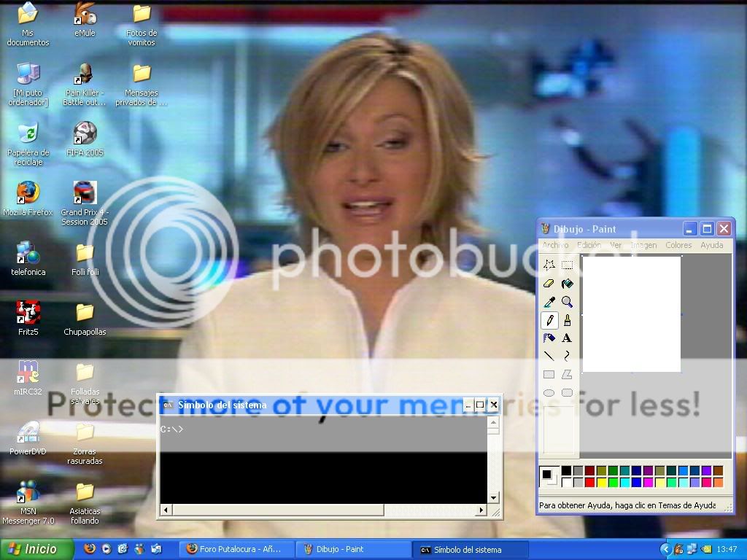Select the Pick color eyedropper tool
Screen dimensions: 747x560
coord(549,302)
